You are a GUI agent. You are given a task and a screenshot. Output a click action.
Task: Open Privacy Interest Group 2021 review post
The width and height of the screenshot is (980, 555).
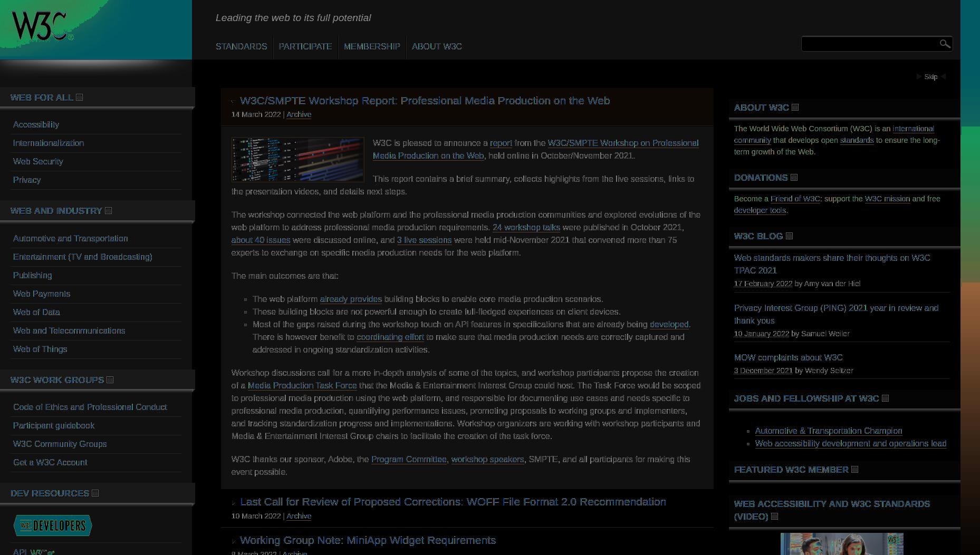pos(836,314)
